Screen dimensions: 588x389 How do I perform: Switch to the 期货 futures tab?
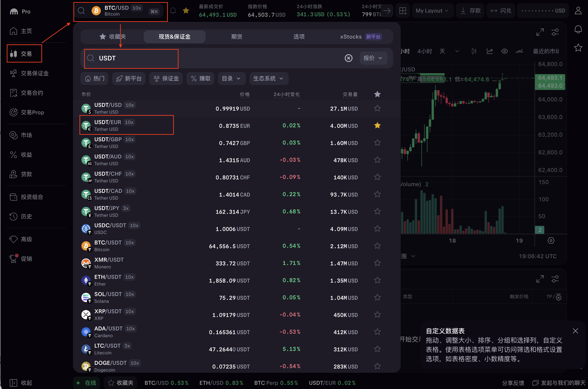(237, 37)
